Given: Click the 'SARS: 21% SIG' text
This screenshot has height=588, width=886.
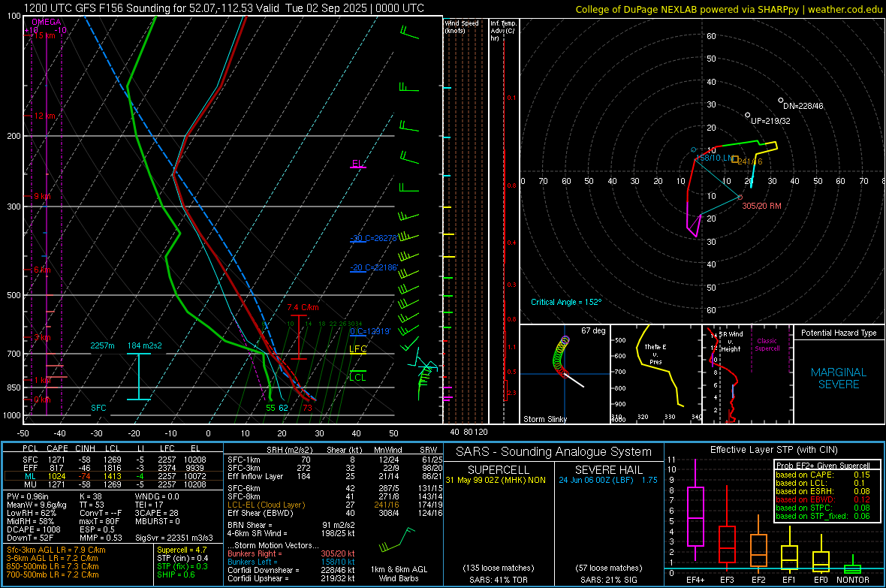Looking at the screenshot, I should pos(608,580).
